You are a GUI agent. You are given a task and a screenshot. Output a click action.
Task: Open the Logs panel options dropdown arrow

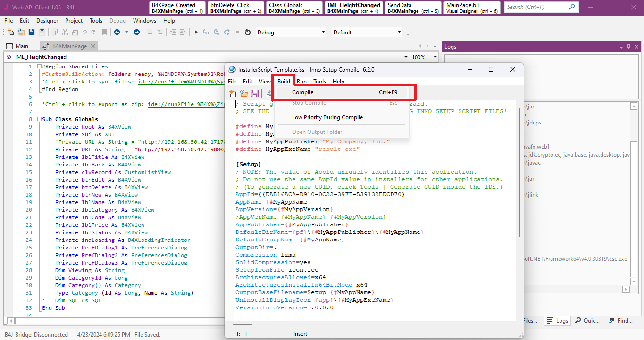coord(621,47)
